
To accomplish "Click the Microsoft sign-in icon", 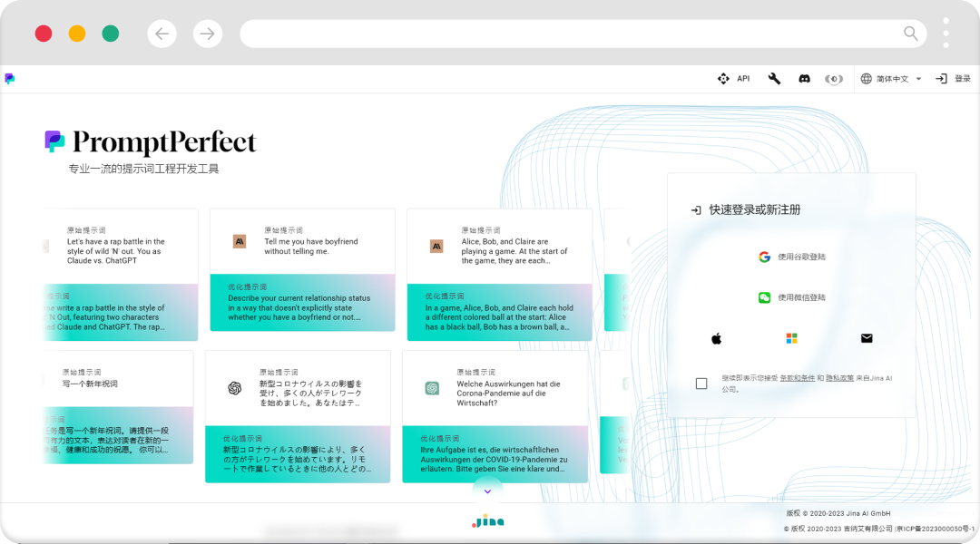I will [792, 338].
